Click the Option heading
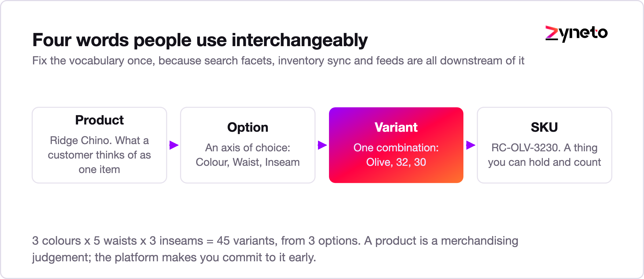The width and height of the screenshot is (644, 279). coord(248,127)
